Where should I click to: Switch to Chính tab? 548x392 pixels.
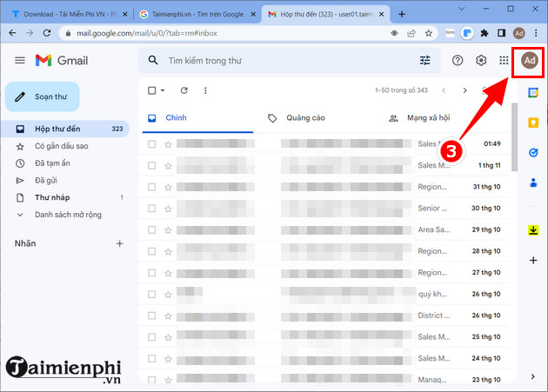pos(197,118)
